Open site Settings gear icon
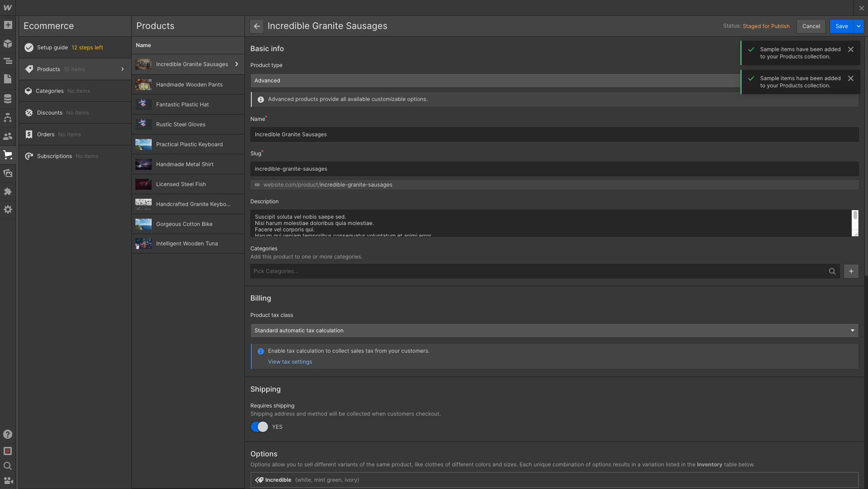868x489 pixels. click(x=8, y=210)
